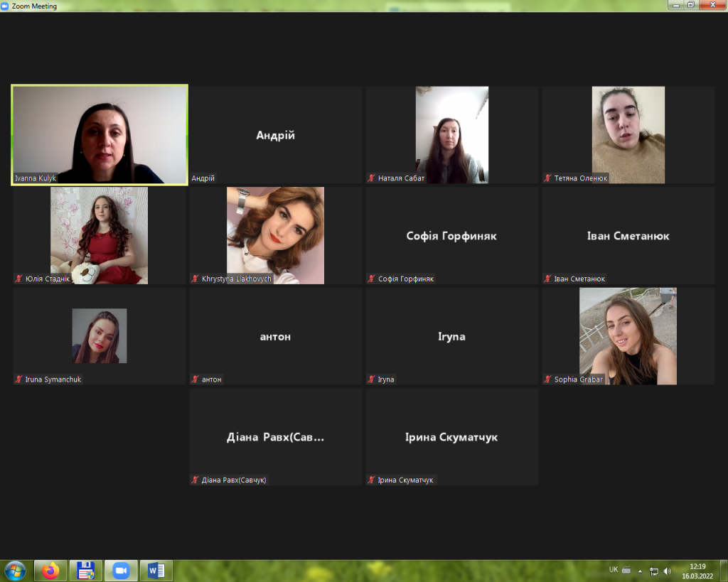The width and height of the screenshot is (728, 582).
Task: Open Microsoft Word from the taskbar
Action: tap(156, 571)
